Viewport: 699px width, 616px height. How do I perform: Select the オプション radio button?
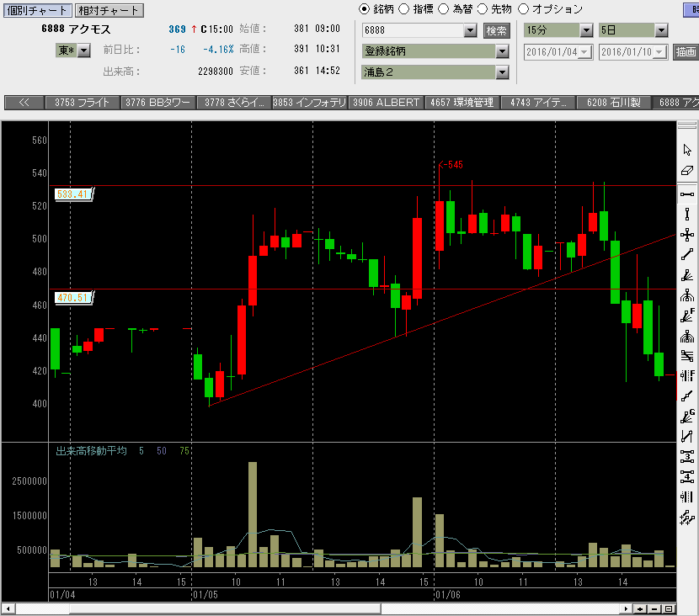[x=523, y=9]
